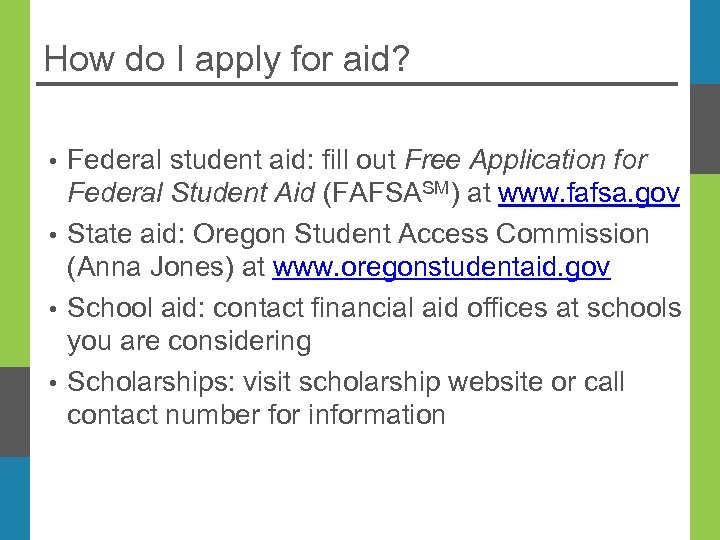Open the www.oregonstudentaid.gov link
720x540 pixels.
441,268
